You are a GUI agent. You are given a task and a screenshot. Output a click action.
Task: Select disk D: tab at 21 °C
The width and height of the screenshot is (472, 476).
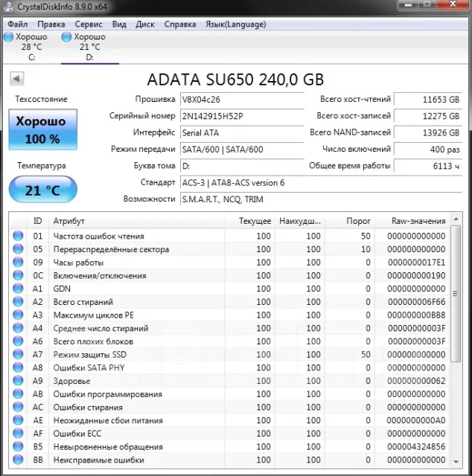point(89,47)
